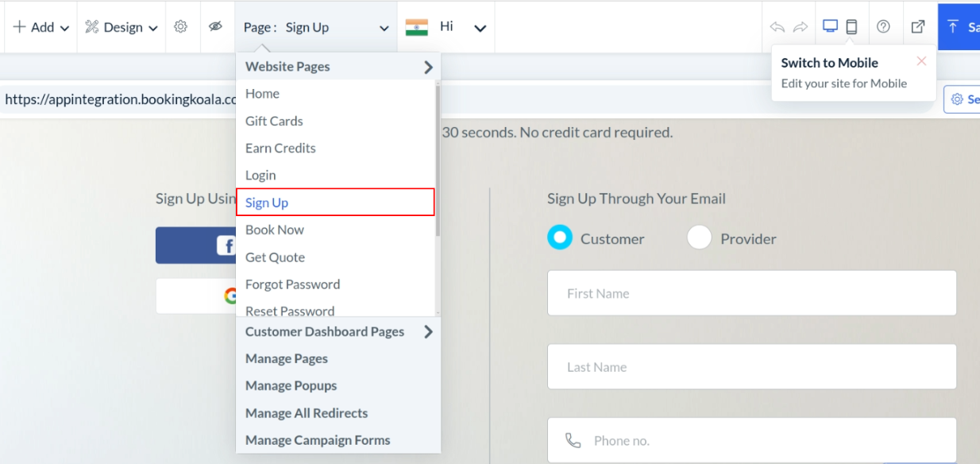This screenshot has width=980, height=464.
Task: Select Gift Cards from page list
Action: 274,121
